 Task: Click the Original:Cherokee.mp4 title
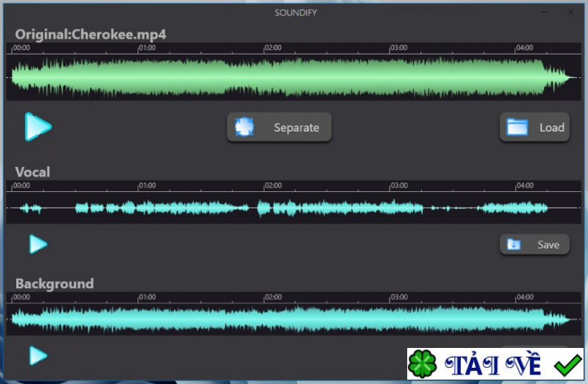coord(90,35)
